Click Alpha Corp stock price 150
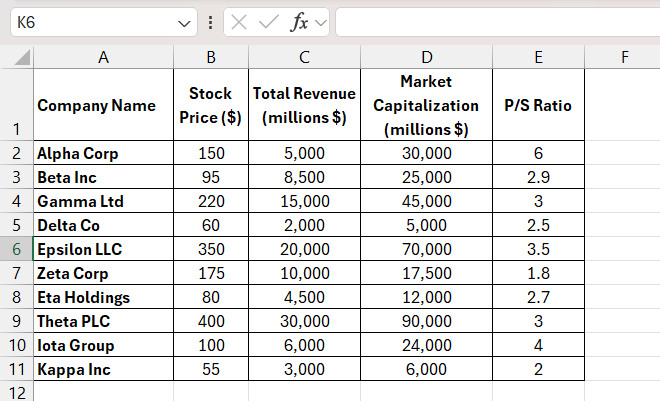660x401 pixels. pos(211,153)
